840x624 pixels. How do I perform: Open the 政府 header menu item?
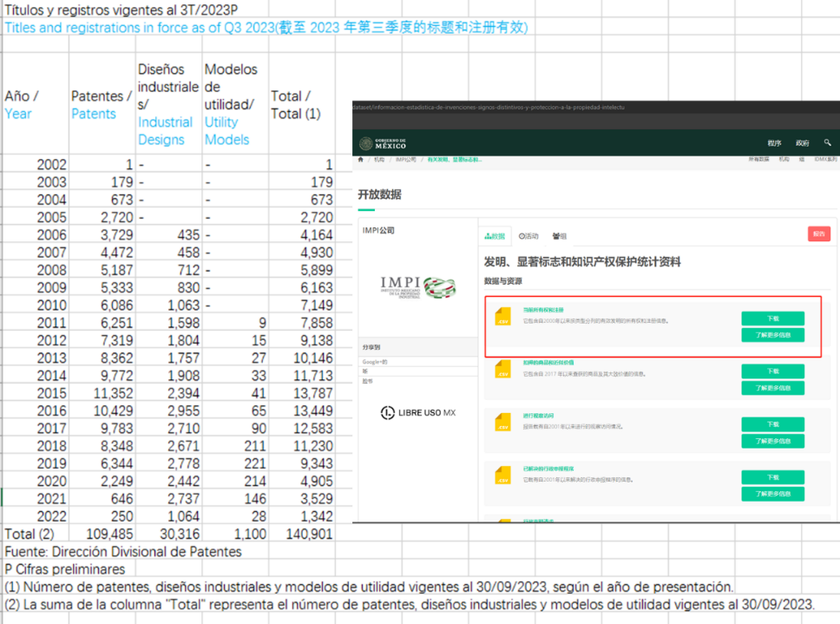[802, 143]
